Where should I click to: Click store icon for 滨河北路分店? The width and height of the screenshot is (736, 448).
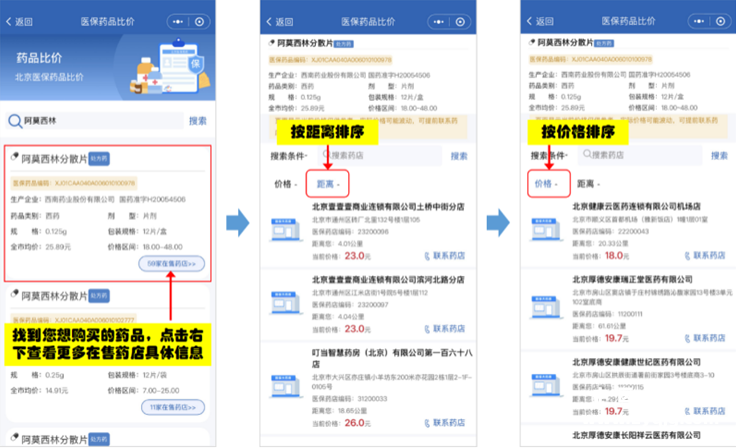click(285, 302)
